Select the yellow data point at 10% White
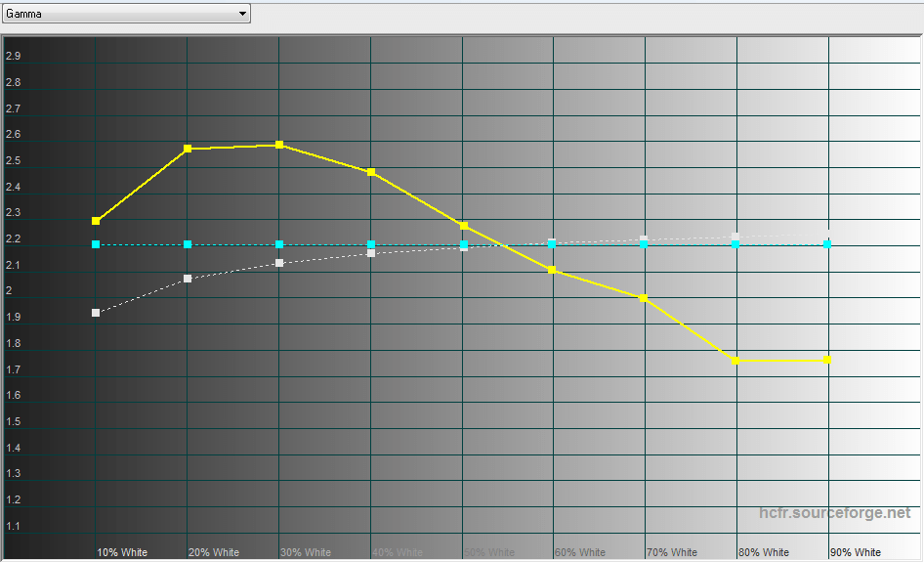The height and width of the screenshot is (562, 924). pos(96,221)
